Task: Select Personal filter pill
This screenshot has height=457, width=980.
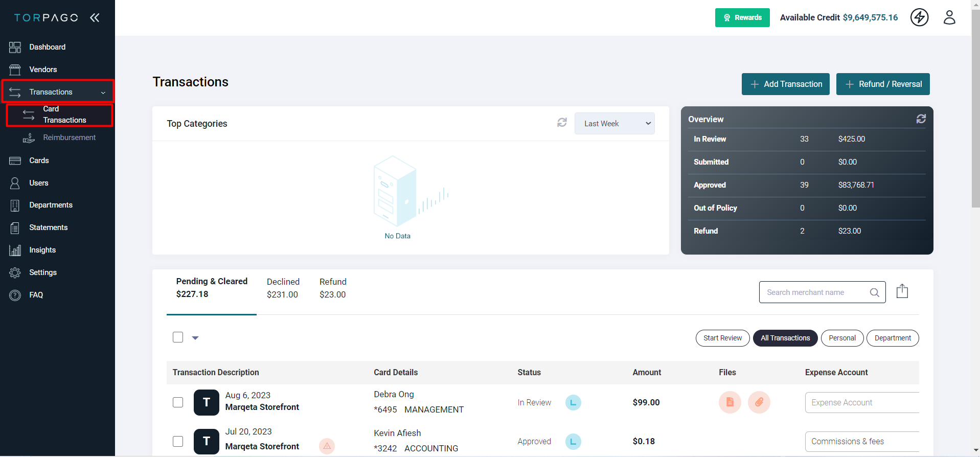Action: pos(842,338)
